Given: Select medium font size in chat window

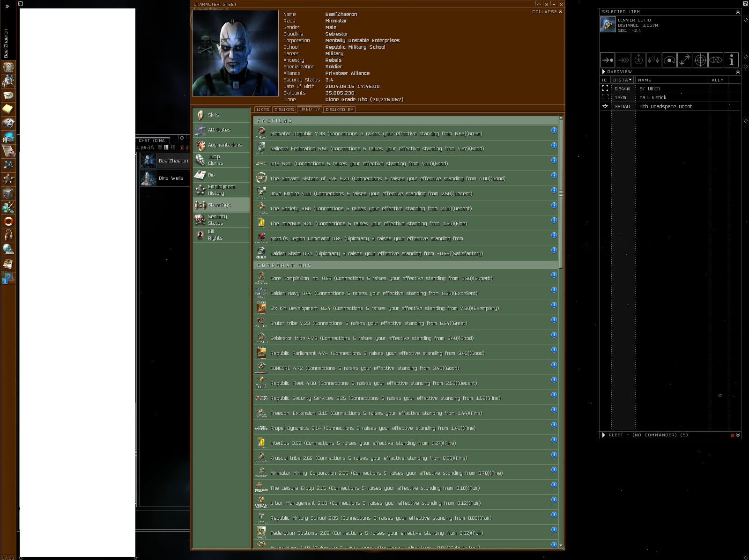Looking at the screenshot, I should point(143,147).
